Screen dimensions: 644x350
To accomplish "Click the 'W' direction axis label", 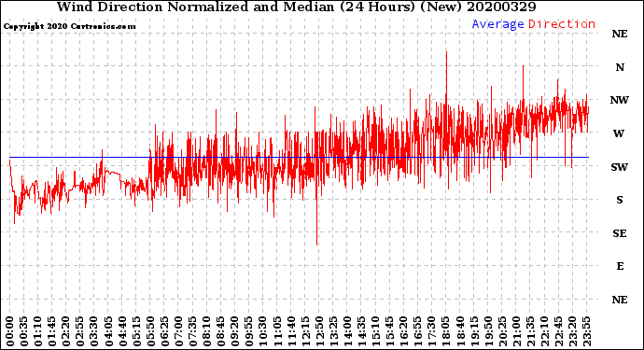I will pyautogui.click(x=619, y=133).
